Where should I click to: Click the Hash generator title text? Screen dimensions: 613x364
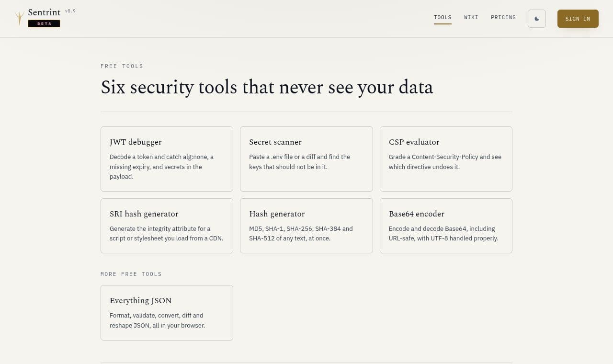point(277,214)
